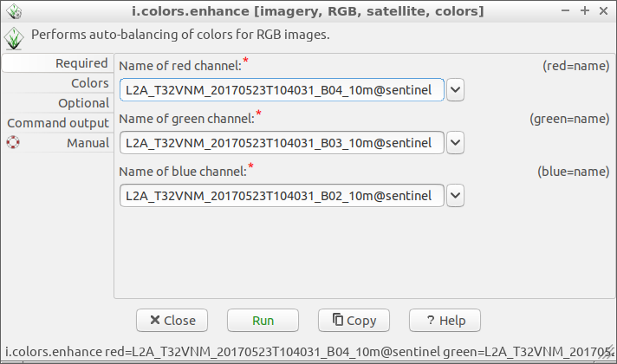Run the i.colors.enhance module
Image resolution: width=617 pixels, height=364 pixels.
click(263, 321)
